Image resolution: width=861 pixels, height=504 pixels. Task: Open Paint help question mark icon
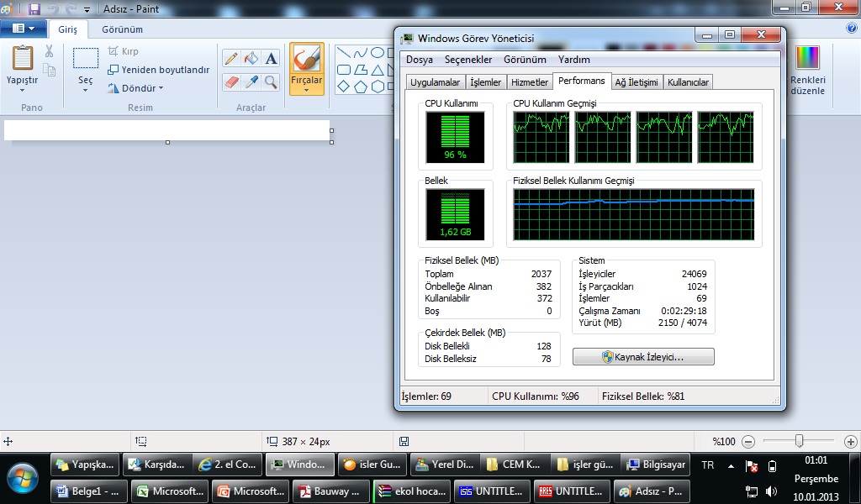pos(852,29)
